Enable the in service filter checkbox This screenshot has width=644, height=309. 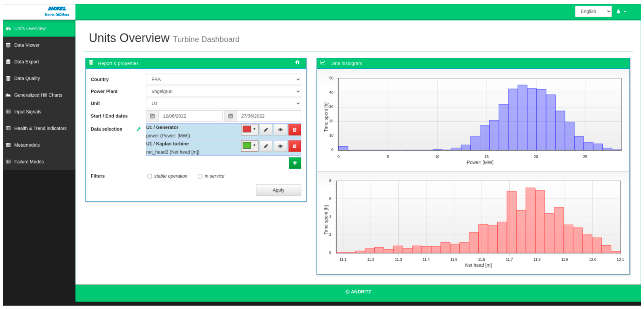pos(200,176)
